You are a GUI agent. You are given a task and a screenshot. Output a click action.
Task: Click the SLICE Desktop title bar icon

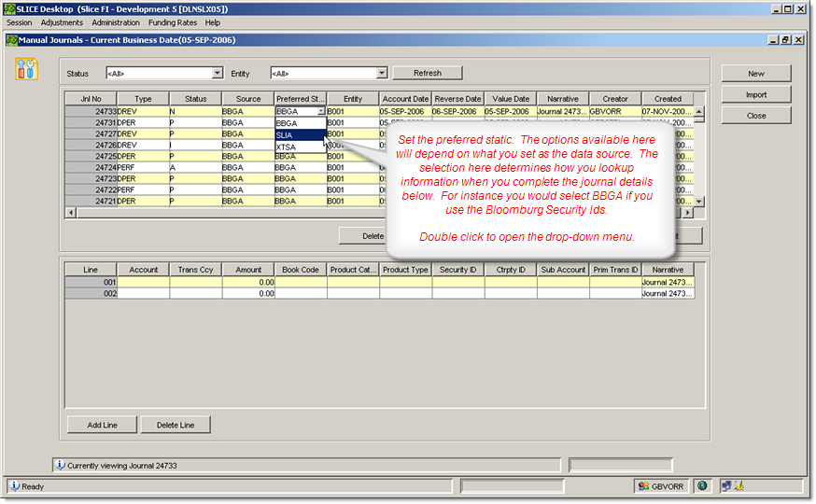pos(9,8)
